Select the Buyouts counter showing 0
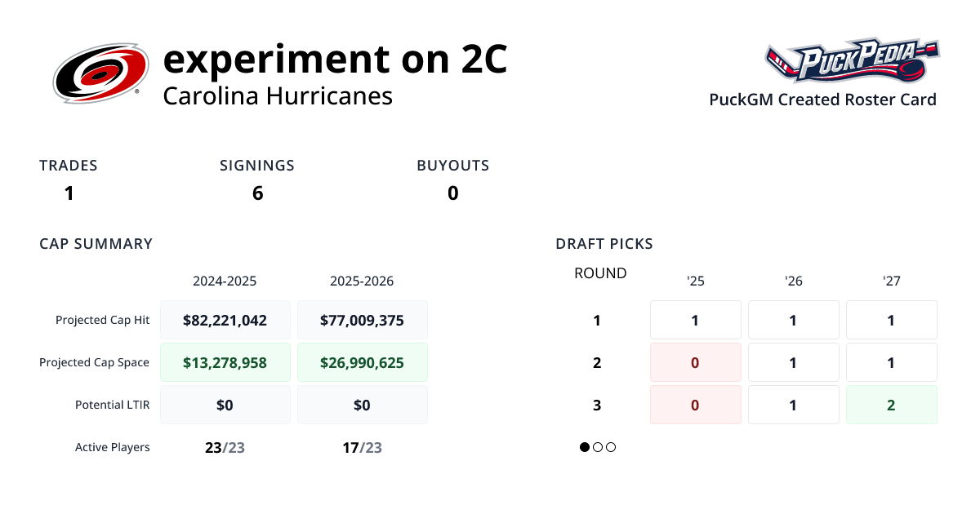This screenshot has width=980, height=514. pyautogui.click(x=452, y=193)
